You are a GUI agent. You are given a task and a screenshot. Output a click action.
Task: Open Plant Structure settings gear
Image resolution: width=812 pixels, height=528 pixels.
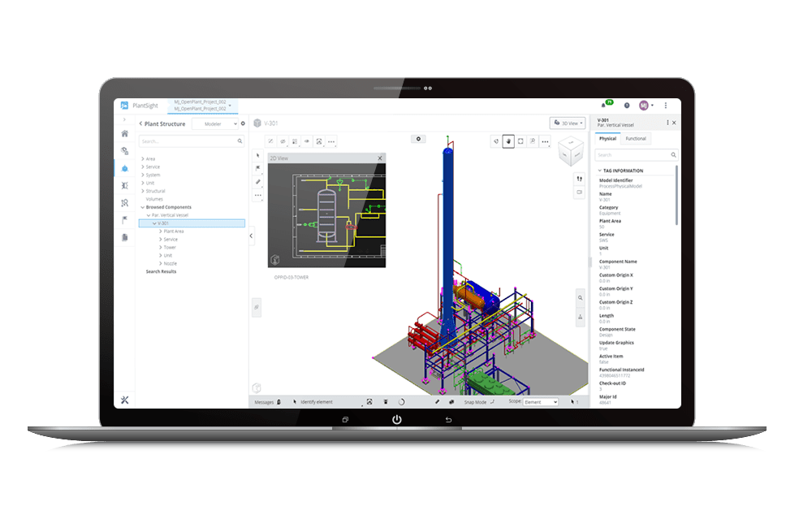tap(243, 124)
